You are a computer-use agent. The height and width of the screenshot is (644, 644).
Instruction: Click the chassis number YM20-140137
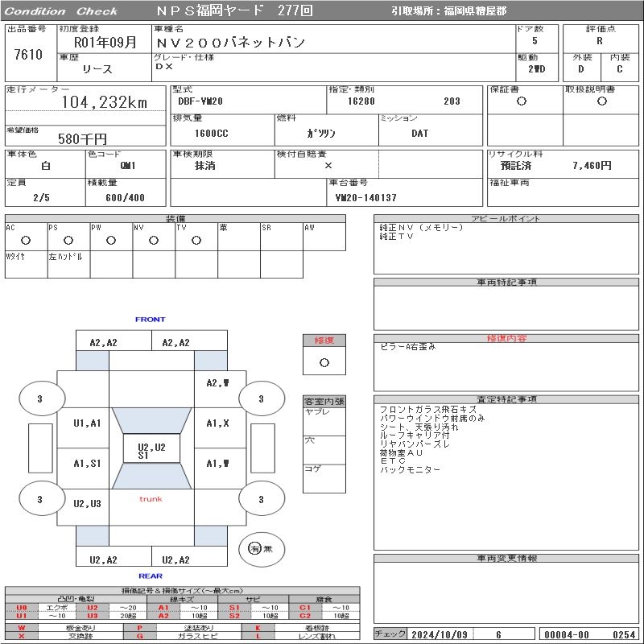(366, 197)
